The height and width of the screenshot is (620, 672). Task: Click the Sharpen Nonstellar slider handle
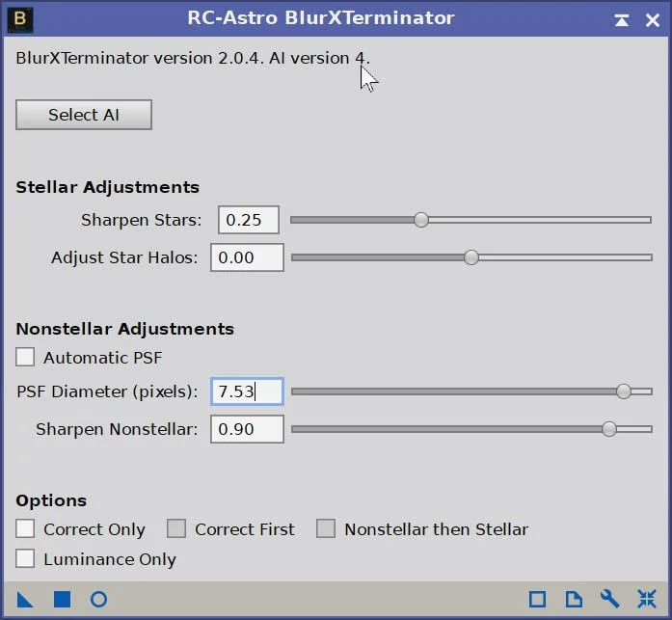point(609,429)
